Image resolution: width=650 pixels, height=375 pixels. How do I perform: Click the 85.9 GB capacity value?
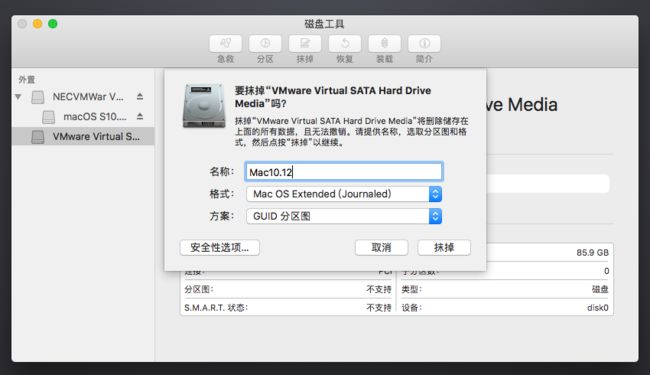point(592,253)
